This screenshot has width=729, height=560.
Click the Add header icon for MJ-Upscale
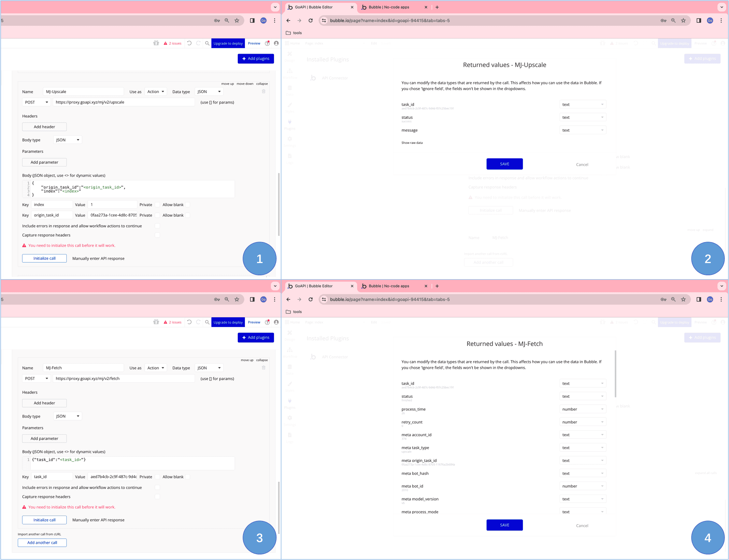pyautogui.click(x=44, y=126)
